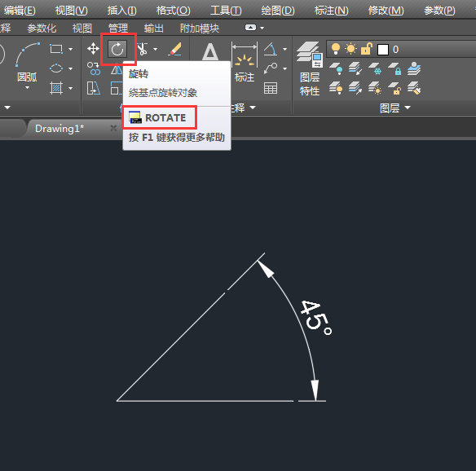
Task: Click the Scale tool icon
Action: pyautogui.click(x=116, y=88)
